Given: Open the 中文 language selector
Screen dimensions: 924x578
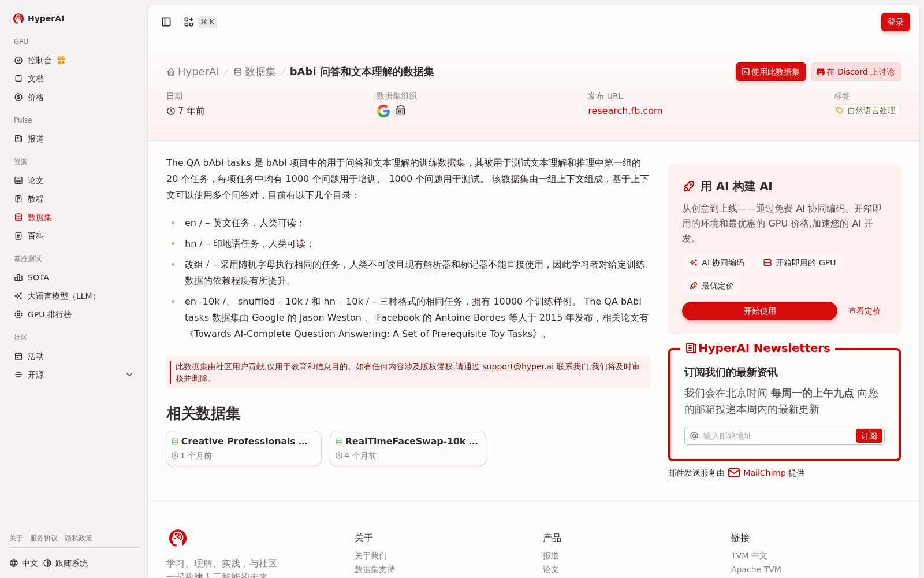Looking at the screenshot, I should (24, 563).
